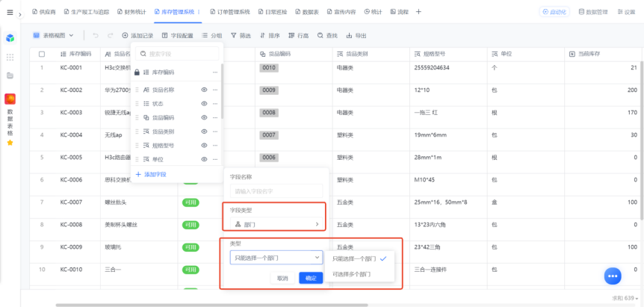Open options dots for 货品编码 field
The image size is (644, 307).
tap(215, 118)
